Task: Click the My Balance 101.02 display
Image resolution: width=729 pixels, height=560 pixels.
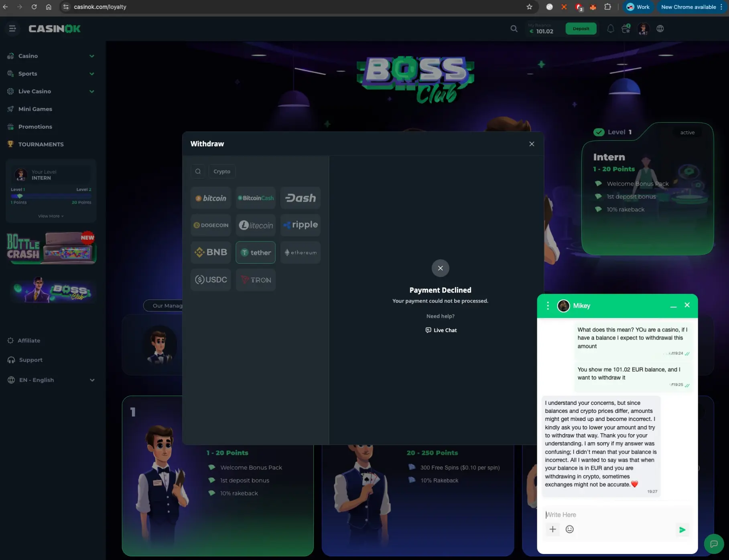Action: click(541, 28)
